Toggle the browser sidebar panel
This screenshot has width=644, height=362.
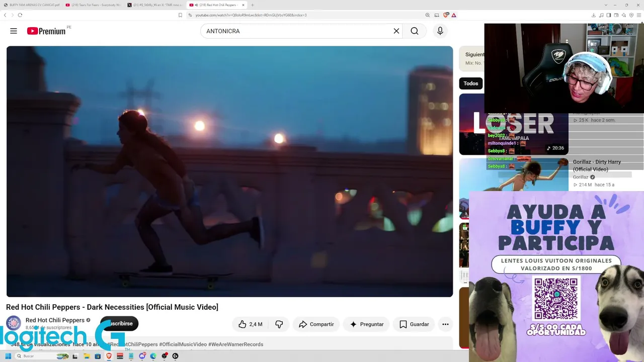coord(609,15)
